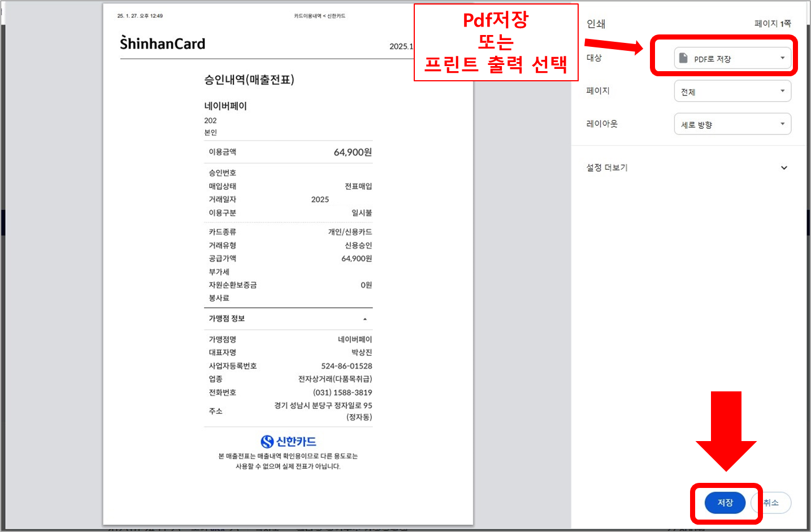Click the 전표매입 status value
Image resolution: width=811 pixels, height=532 pixels.
(x=358, y=186)
